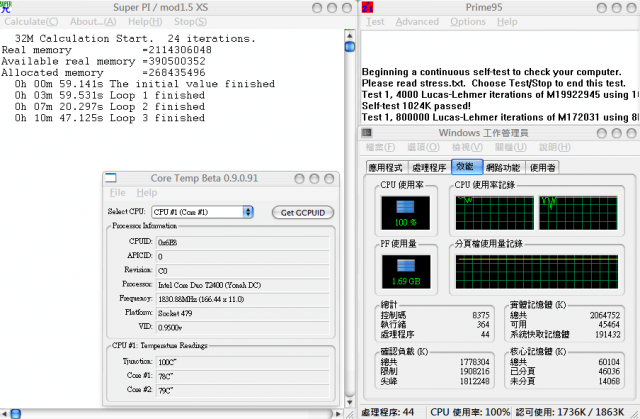Click the Platform field Socket 479
Viewport: 640px width, 419px height.
pos(242,313)
